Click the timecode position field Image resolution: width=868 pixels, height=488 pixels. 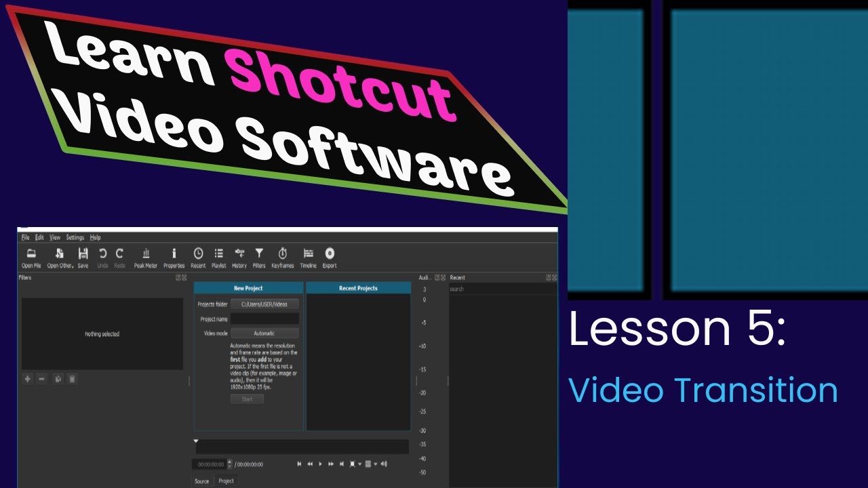(x=210, y=464)
